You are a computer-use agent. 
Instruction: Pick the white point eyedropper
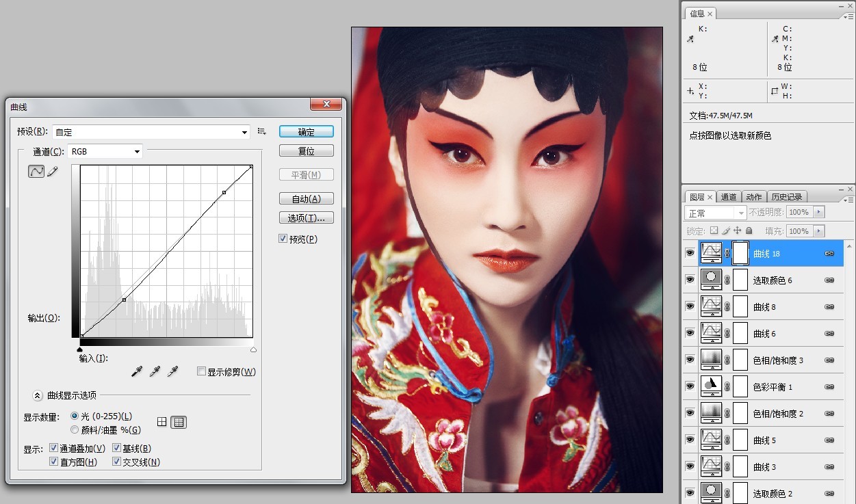(173, 371)
